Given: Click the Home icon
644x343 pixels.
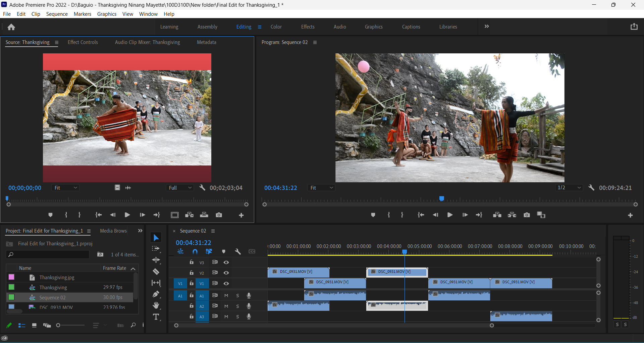Looking at the screenshot, I should pos(11,27).
